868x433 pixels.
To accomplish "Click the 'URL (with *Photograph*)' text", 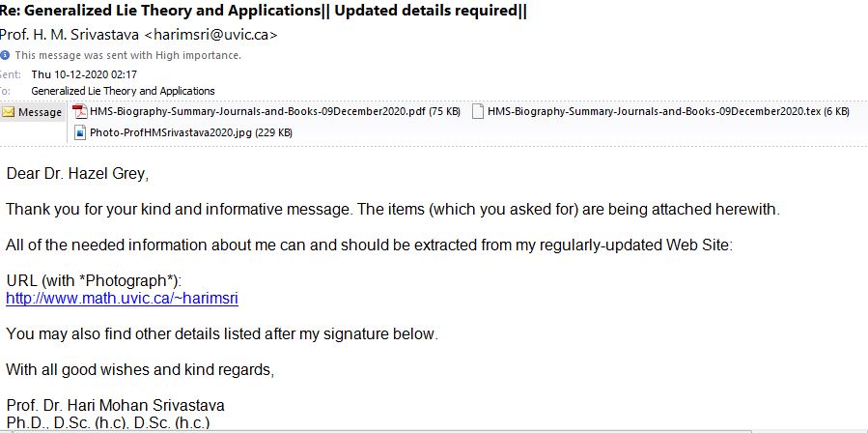I will tap(94, 281).
